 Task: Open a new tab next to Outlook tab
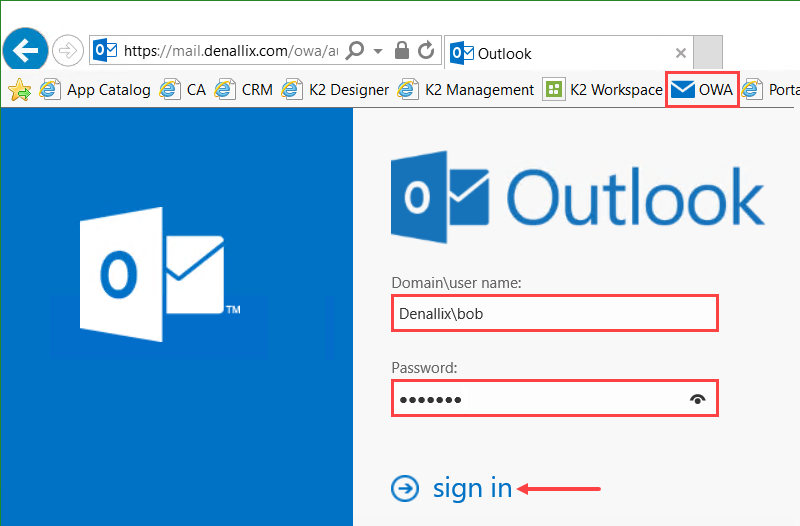pyautogui.click(x=708, y=52)
